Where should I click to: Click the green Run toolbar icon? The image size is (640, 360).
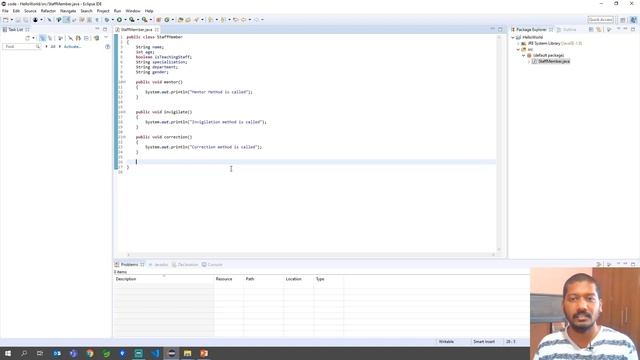(119, 20)
